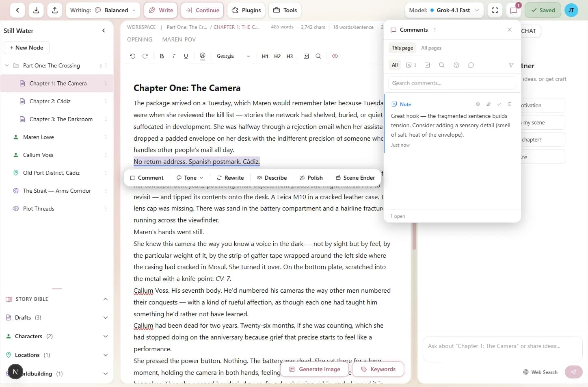Click the New Node button

[26, 48]
